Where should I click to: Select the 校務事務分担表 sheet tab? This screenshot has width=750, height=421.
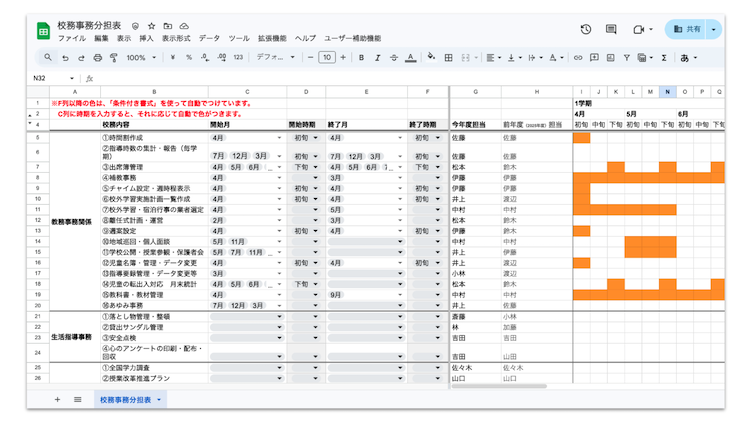coord(126,399)
